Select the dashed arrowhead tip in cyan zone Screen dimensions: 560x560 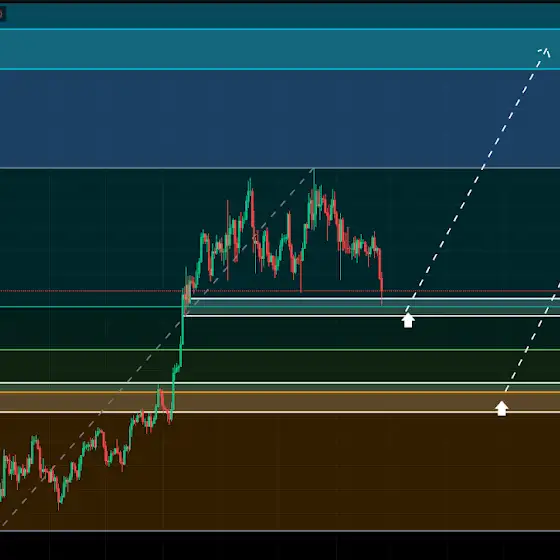click(545, 52)
